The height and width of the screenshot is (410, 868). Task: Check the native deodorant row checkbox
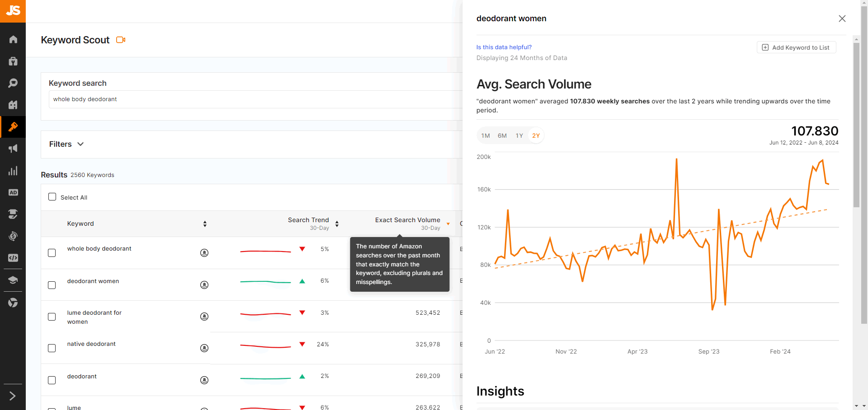[52, 348]
